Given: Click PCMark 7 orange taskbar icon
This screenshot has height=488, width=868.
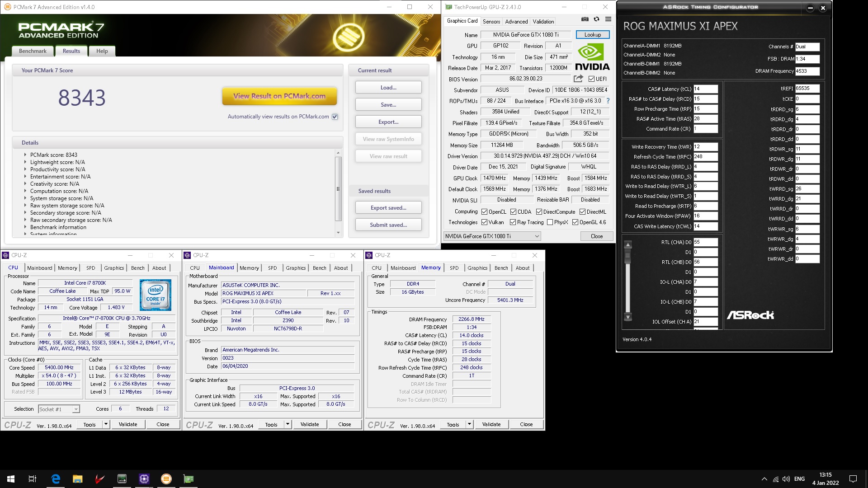Looking at the screenshot, I should point(166,479).
